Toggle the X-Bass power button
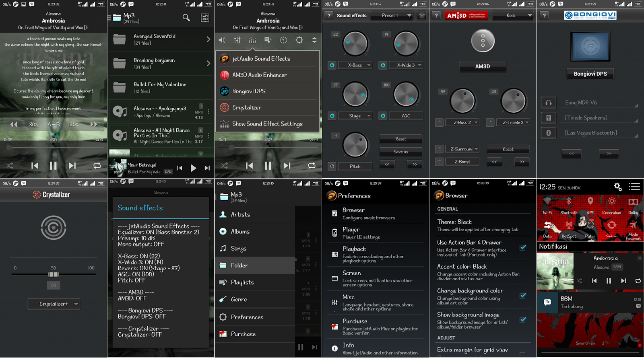Screen dimensions: 644x358 332,65
